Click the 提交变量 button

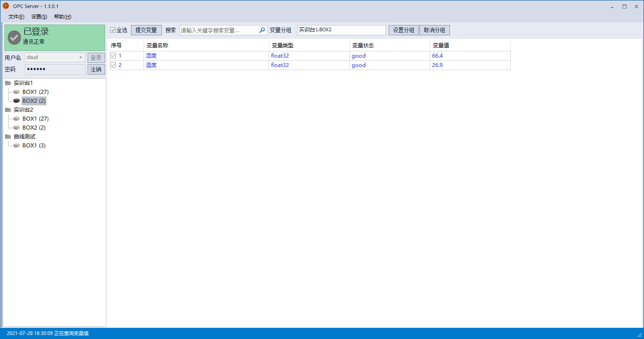pyautogui.click(x=146, y=30)
